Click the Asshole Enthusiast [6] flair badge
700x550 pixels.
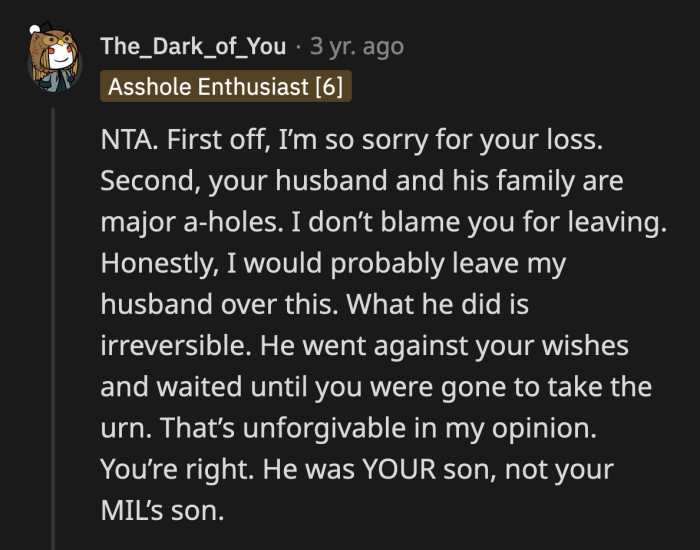pyautogui.click(x=226, y=87)
